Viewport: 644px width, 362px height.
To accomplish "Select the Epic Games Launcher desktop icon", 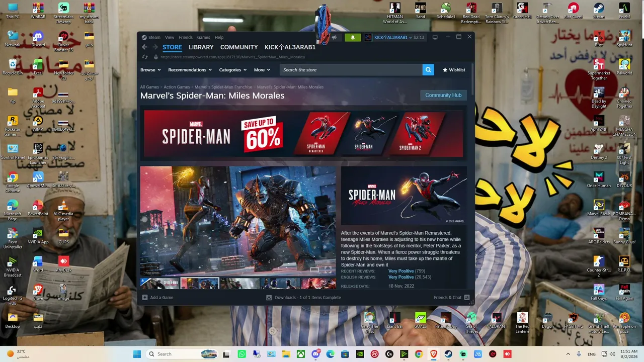I will tap(38, 155).
